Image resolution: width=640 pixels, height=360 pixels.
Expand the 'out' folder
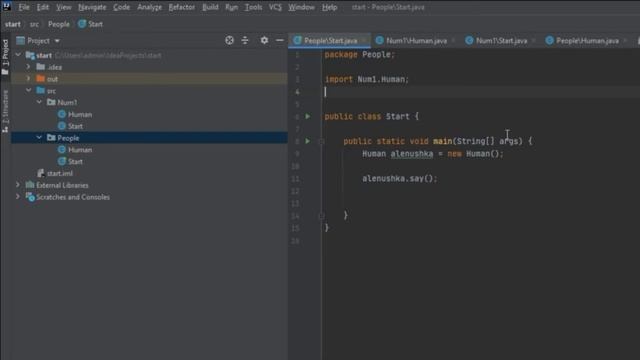pyautogui.click(x=28, y=78)
